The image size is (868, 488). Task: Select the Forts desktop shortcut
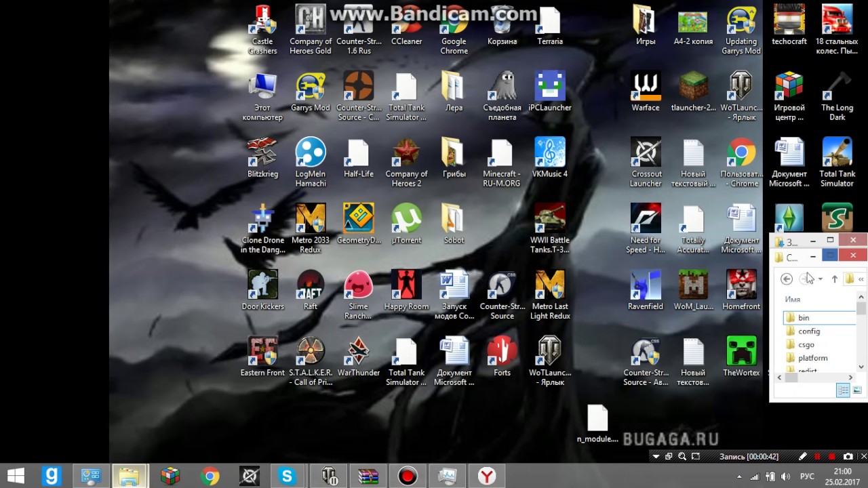(502, 357)
